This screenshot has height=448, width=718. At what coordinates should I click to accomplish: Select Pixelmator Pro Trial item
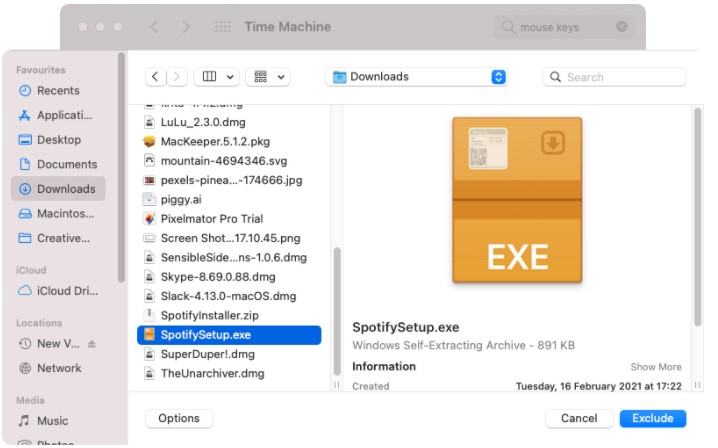(229, 219)
